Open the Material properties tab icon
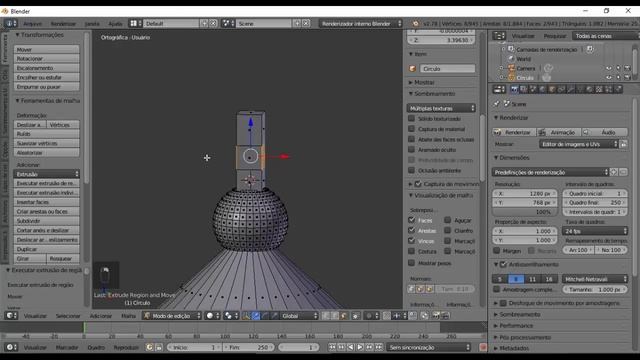Image resolution: width=640 pixels, height=360 pixels. point(589,89)
